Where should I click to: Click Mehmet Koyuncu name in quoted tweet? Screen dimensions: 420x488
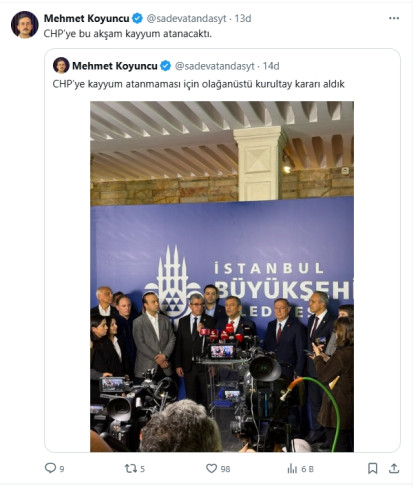pyautogui.click(x=115, y=66)
